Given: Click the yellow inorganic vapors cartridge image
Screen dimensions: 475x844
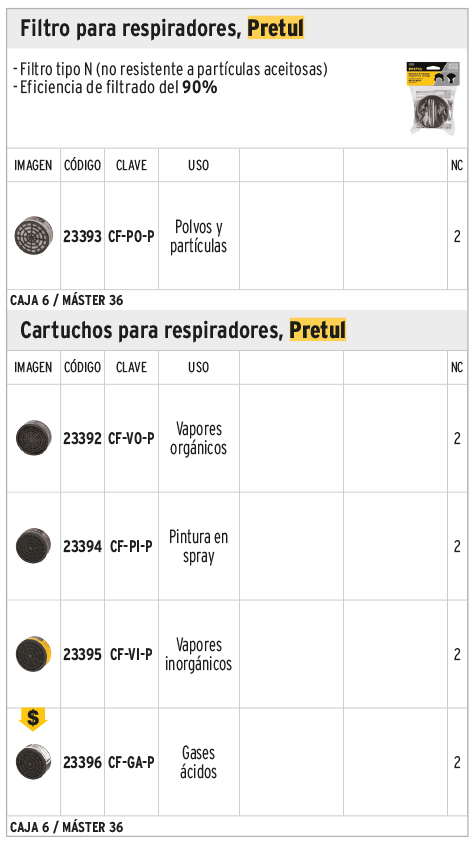Looking at the screenshot, I should tap(33, 654).
